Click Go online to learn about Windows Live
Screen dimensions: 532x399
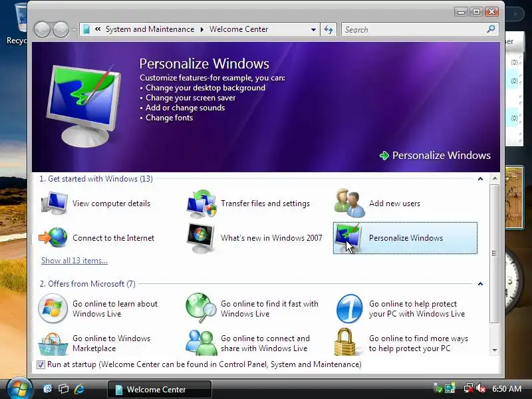click(x=115, y=309)
